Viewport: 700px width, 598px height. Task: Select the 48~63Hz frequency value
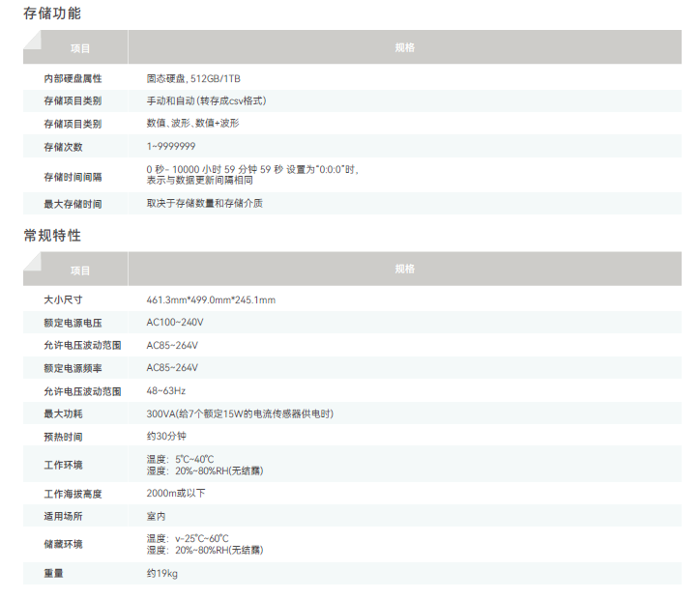(x=166, y=391)
